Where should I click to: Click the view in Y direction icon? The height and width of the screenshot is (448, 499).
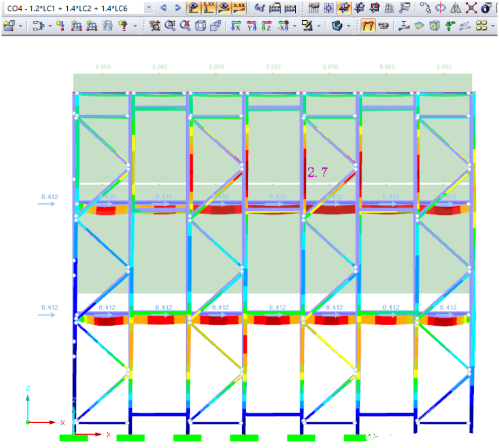[252, 26]
